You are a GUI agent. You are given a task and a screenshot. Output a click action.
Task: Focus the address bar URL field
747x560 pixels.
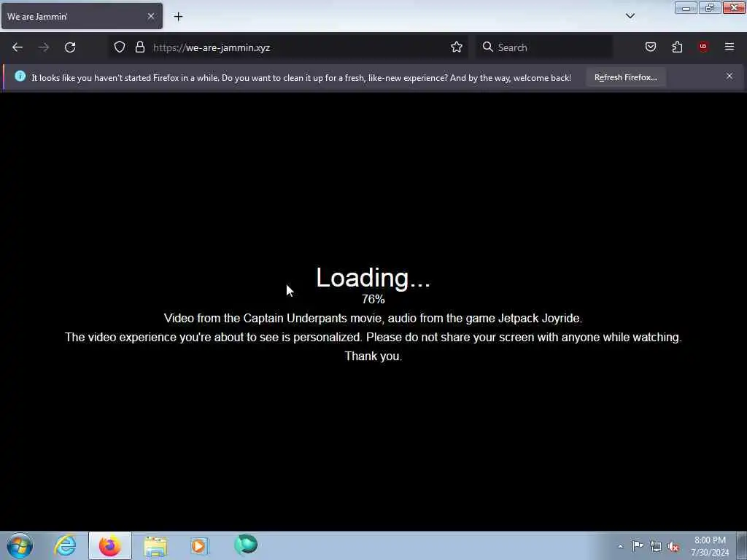click(290, 47)
